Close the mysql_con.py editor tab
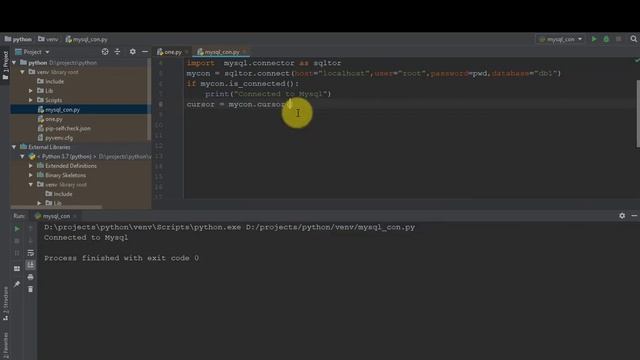The width and height of the screenshot is (640, 360). (x=244, y=52)
